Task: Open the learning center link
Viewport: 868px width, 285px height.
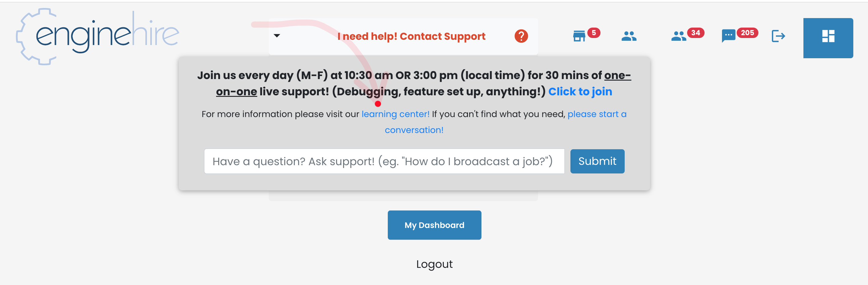Action: 395,114
